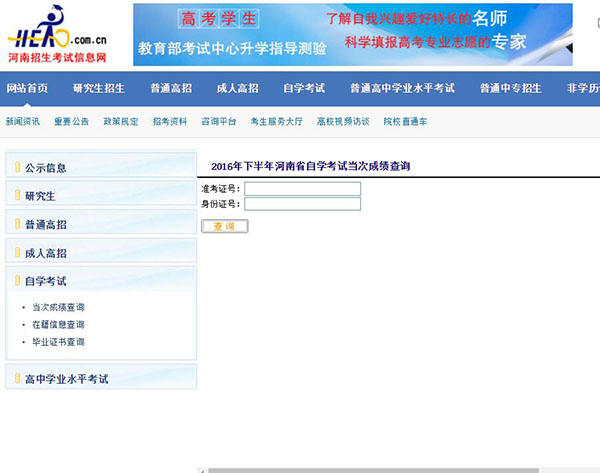Screen dimensions: 600x473
Task: Click the 准考证号 input field
Action: 302,188
